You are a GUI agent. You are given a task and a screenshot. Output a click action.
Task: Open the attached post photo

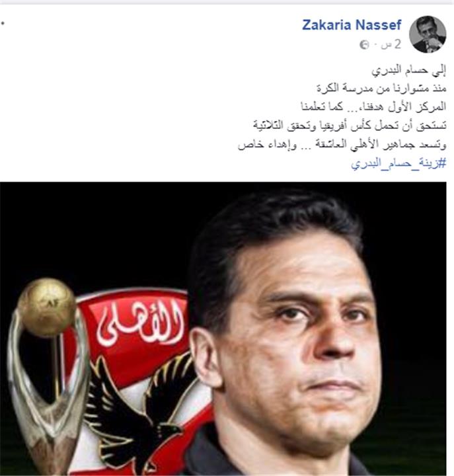(223, 329)
